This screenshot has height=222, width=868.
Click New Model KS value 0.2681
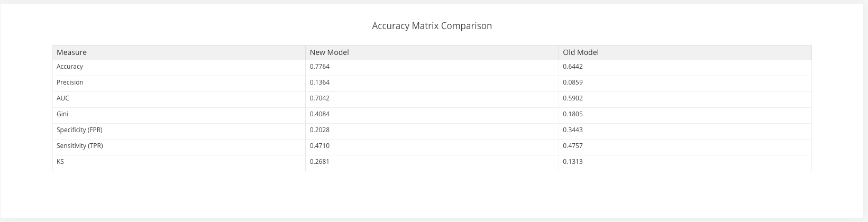[319, 162]
